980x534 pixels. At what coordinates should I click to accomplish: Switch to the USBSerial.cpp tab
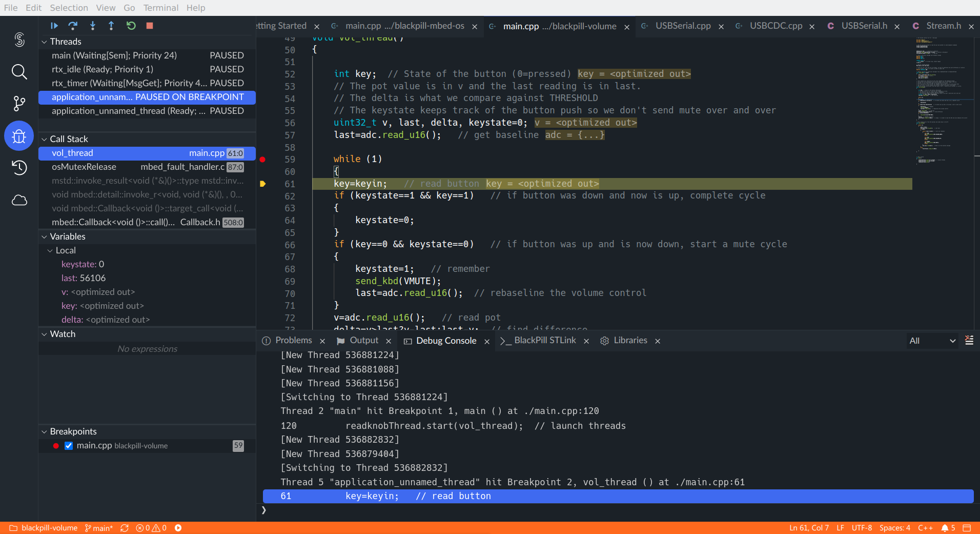[683, 26]
